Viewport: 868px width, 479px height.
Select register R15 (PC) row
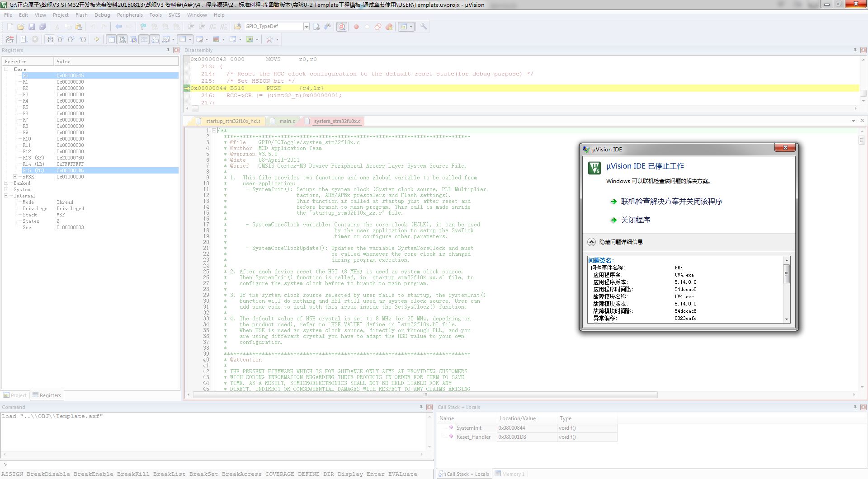point(100,170)
